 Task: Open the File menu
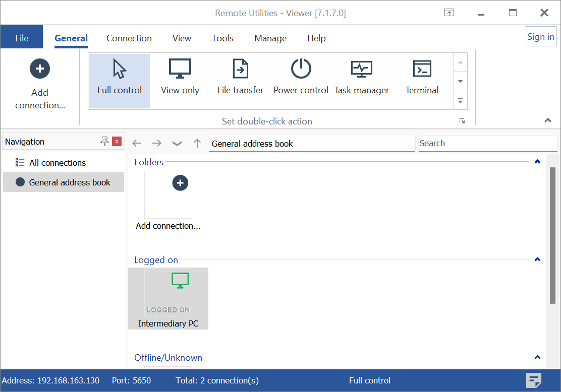(22, 38)
